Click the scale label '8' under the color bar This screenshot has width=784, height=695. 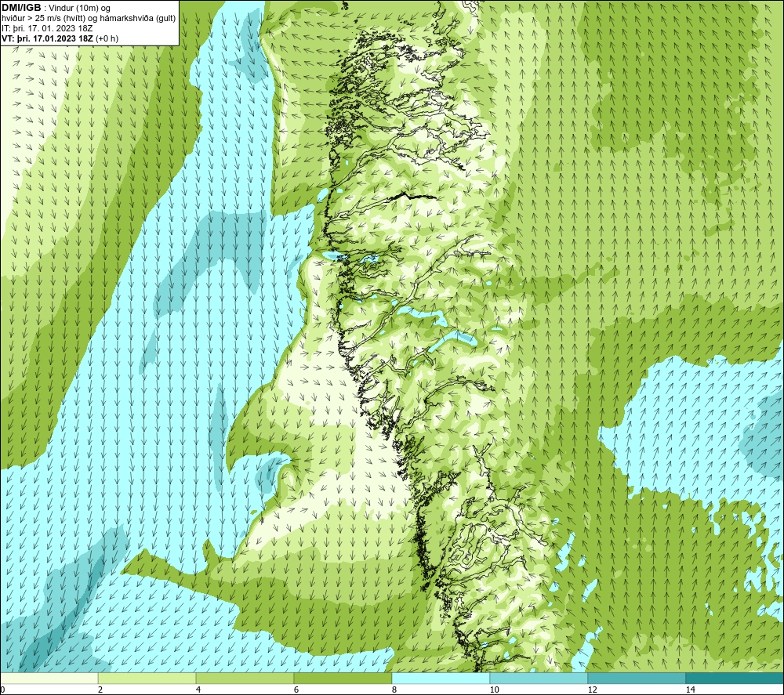coord(394,690)
